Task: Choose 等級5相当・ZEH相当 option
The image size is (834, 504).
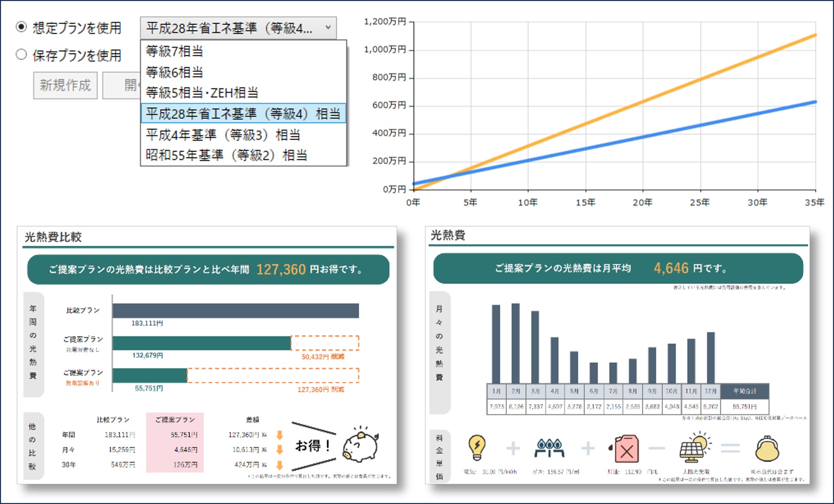Action: pos(202,93)
